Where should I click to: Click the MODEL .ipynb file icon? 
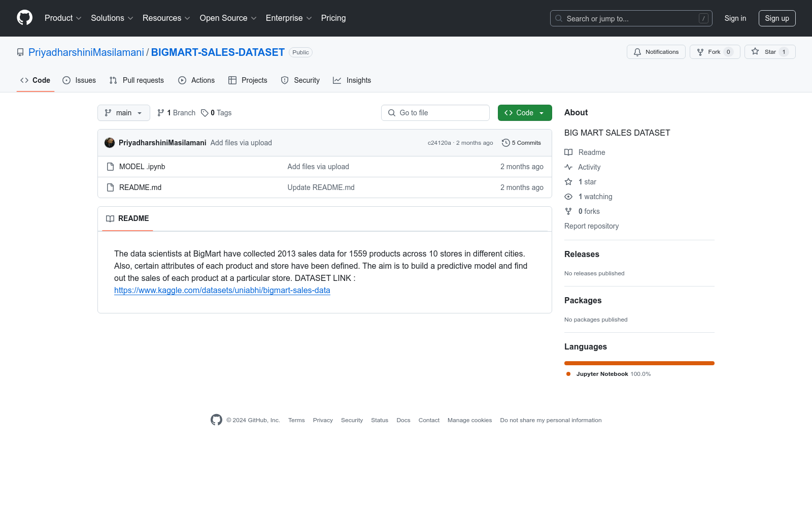pyautogui.click(x=110, y=167)
